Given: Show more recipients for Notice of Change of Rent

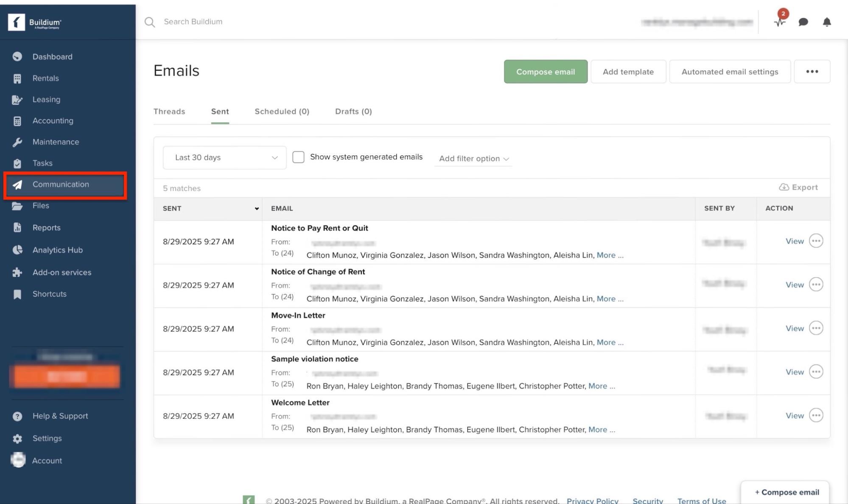Looking at the screenshot, I should pyautogui.click(x=606, y=299).
